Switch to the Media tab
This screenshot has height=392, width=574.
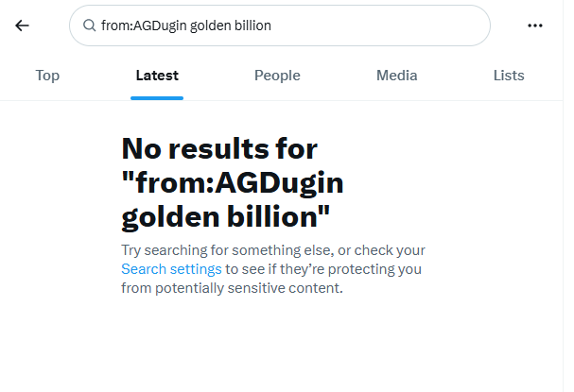point(397,76)
